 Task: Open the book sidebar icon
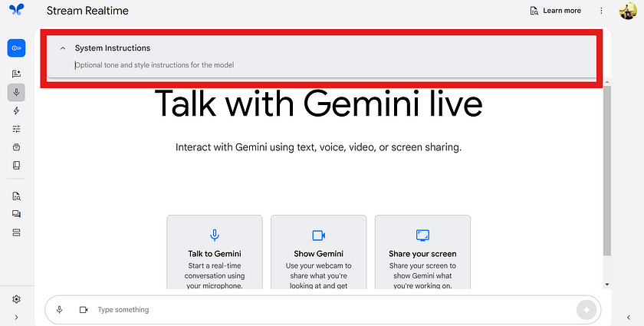coord(16,165)
